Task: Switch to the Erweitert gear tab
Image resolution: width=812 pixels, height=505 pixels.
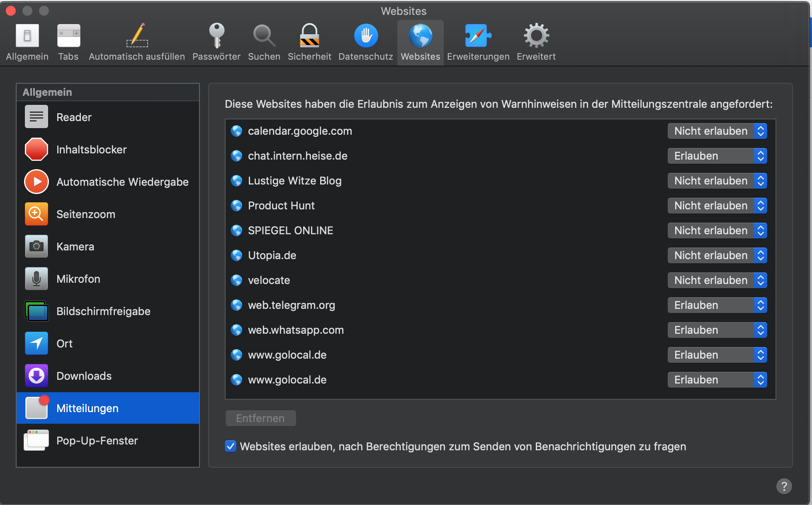Action: click(536, 42)
